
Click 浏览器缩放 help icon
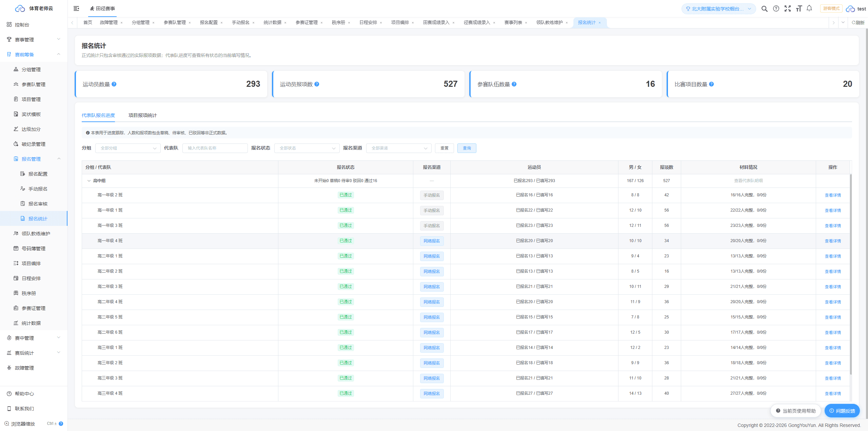pos(61,424)
